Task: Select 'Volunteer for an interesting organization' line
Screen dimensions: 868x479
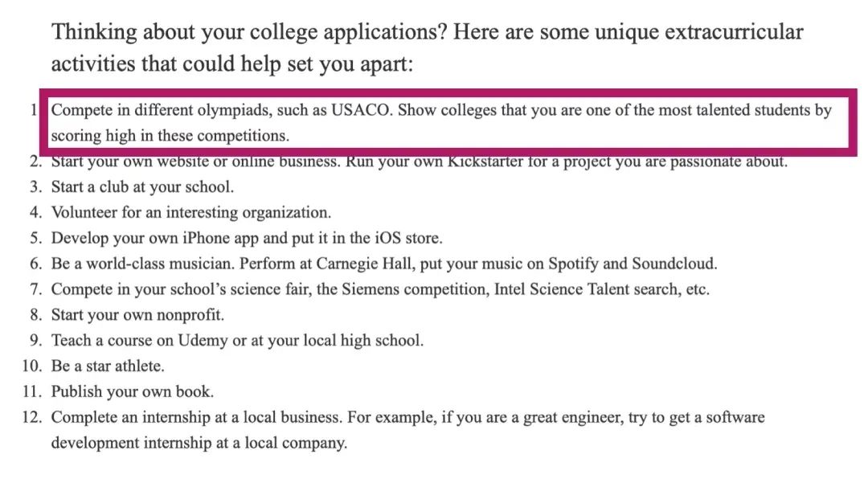Action: [x=191, y=213]
